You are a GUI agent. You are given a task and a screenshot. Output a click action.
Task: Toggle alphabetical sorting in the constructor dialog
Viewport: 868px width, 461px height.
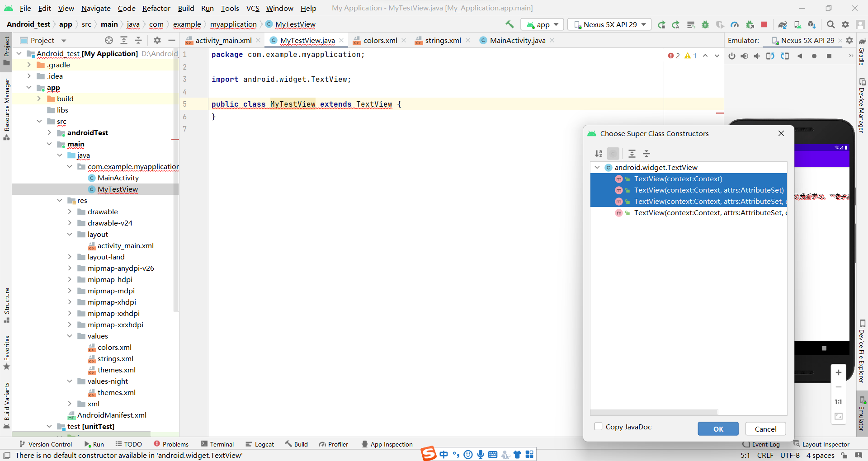click(598, 154)
